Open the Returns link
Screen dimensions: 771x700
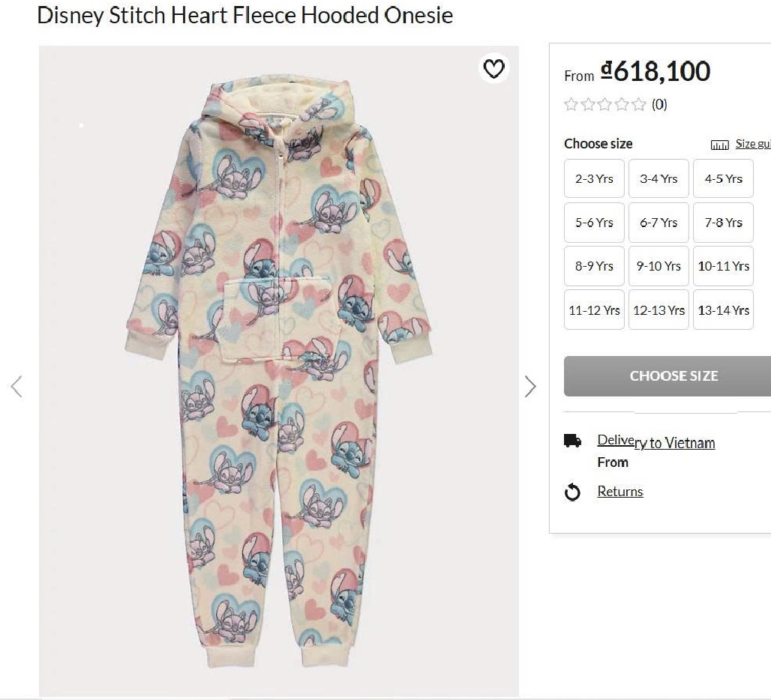[x=620, y=492]
